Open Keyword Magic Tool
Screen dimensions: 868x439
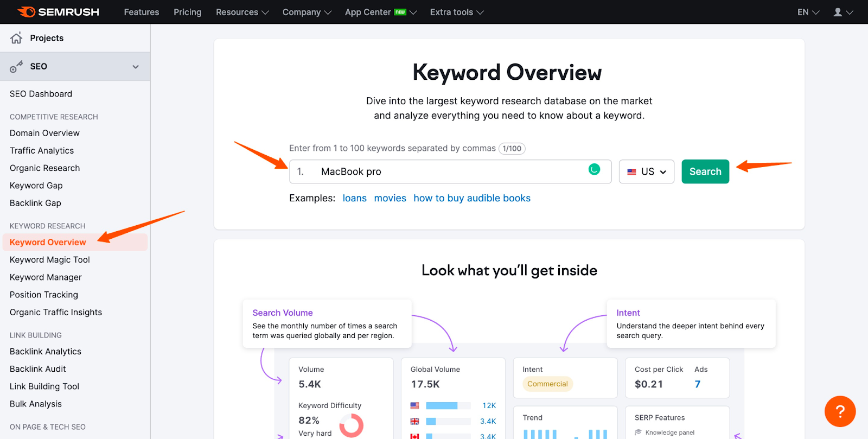[50, 260]
